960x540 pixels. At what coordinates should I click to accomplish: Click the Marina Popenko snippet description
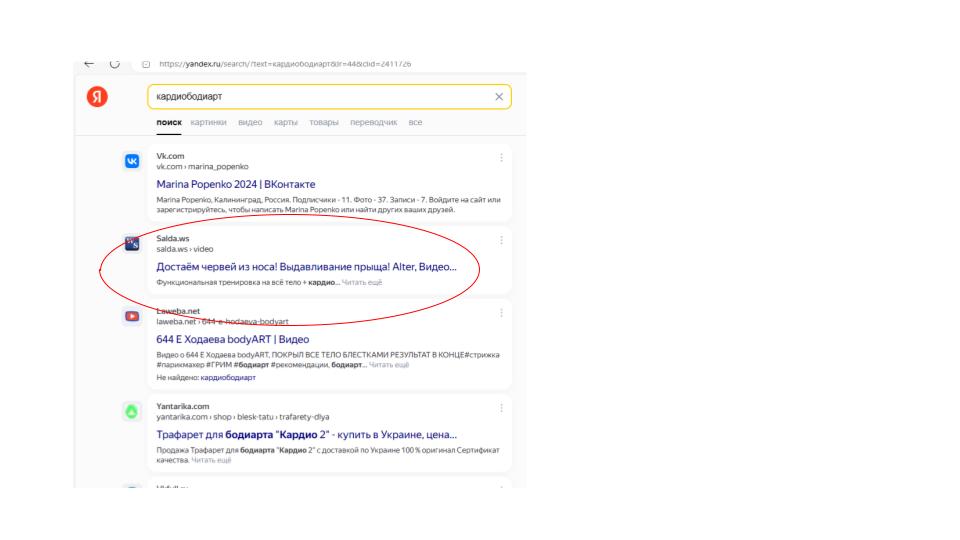point(328,204)
